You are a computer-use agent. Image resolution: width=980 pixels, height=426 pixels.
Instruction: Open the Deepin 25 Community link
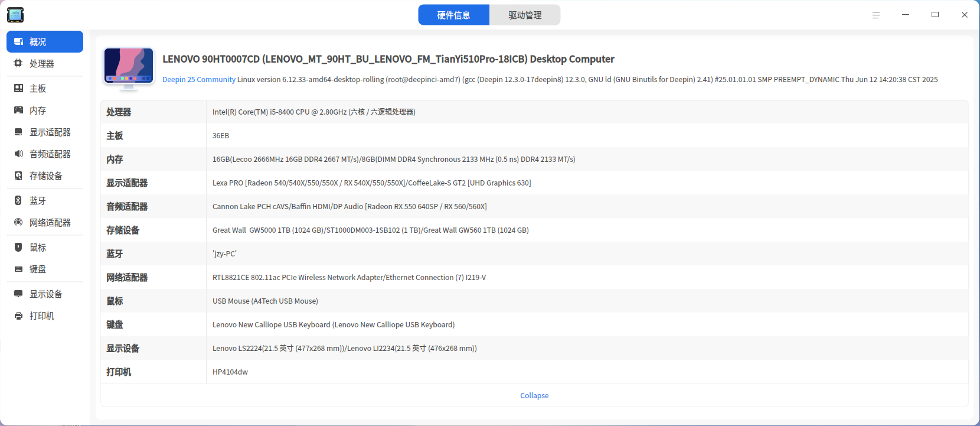199,79
